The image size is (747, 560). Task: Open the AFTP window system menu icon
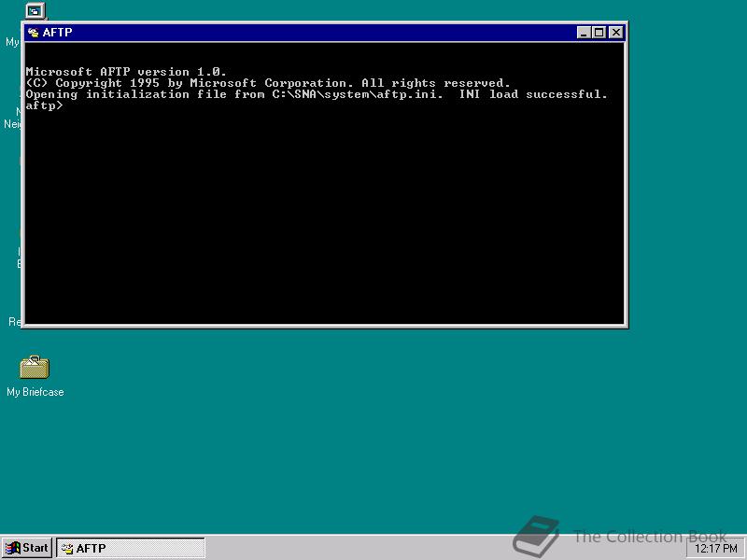coord(33,33)
